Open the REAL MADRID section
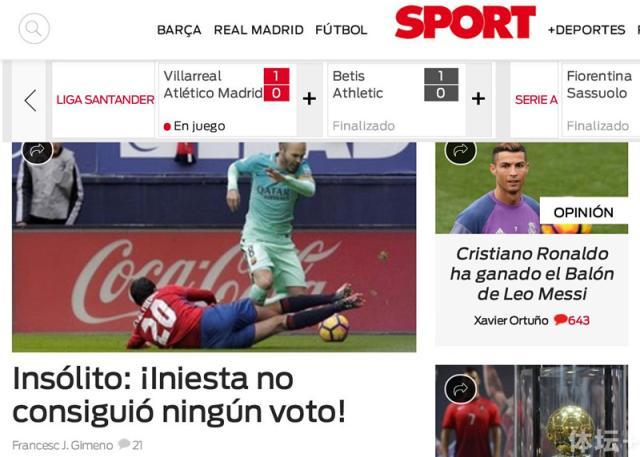This screenshot has height=457, width=640. click(259, 30)
